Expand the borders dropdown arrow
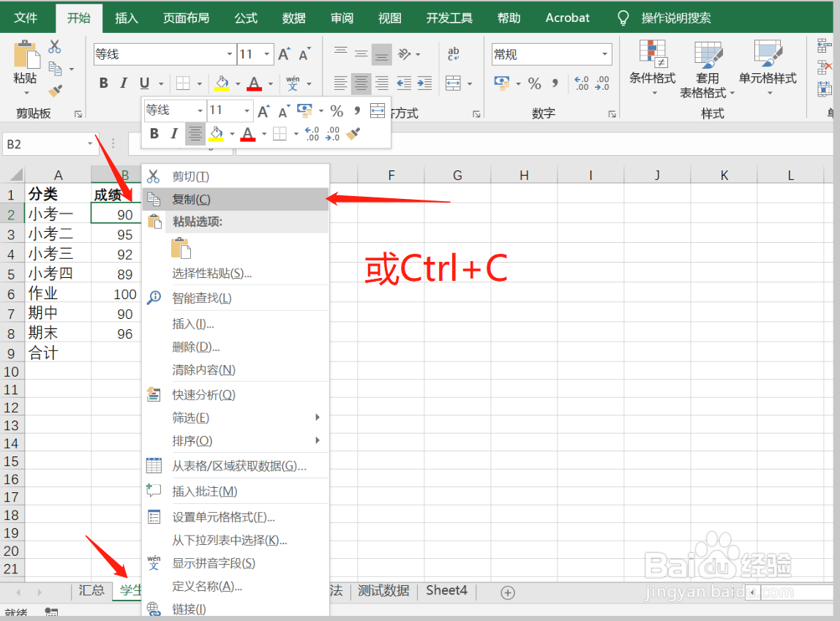 (x=200, y=83)
